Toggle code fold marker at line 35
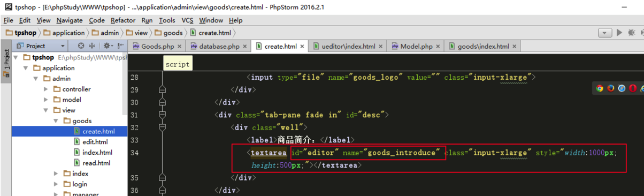The width and height of the screenshot is (644, 196). 163,177
